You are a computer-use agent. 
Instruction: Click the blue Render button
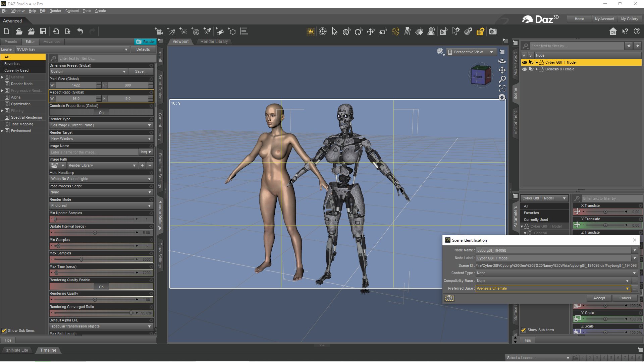[145, 42]
